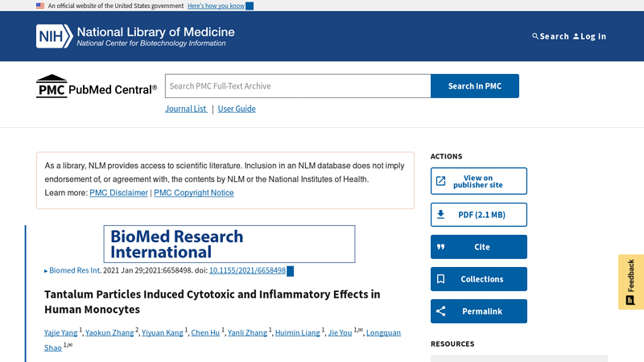The height and width of the screenshot is (362, 644).
Task: Download the PDF (2.1 MB)
Action: 479,215
